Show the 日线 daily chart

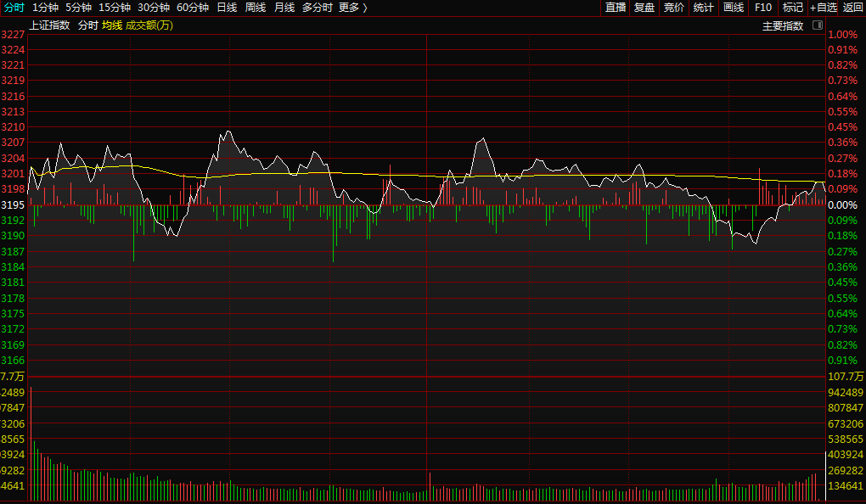(x=227, y=8)
